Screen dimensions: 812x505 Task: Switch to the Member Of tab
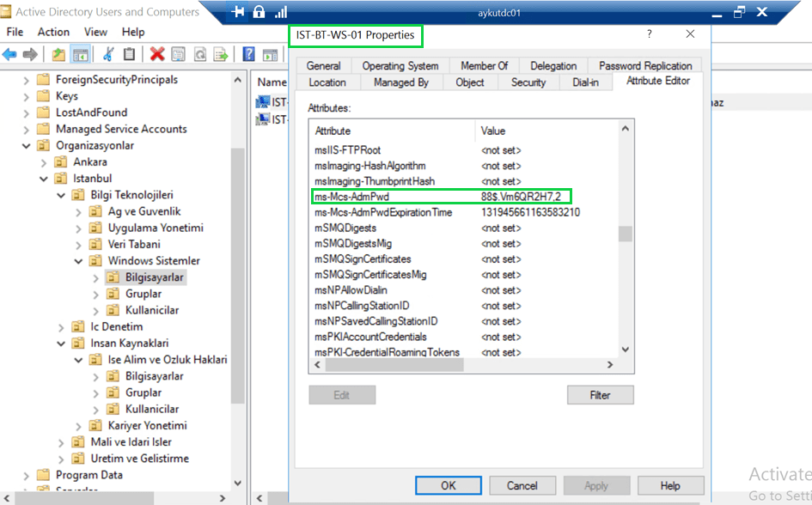[484, 66]
